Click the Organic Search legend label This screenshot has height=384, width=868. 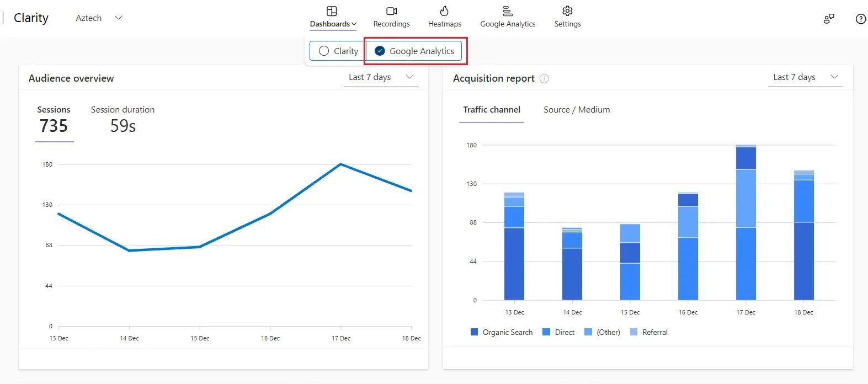click(508, 332)
